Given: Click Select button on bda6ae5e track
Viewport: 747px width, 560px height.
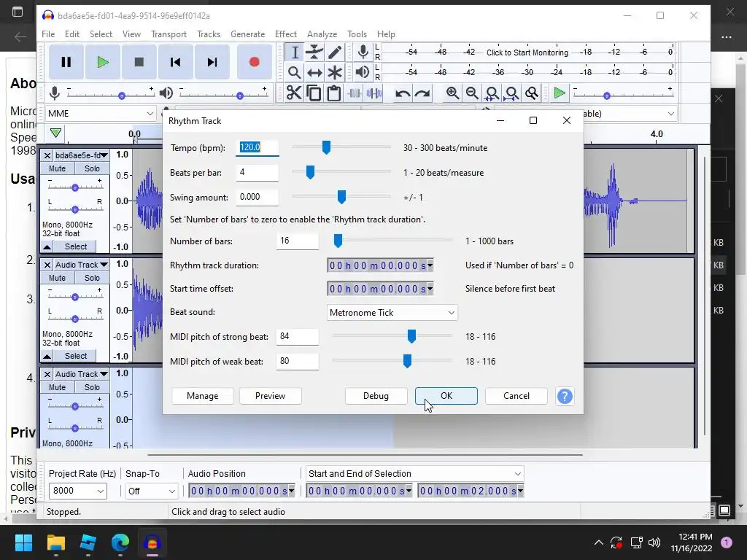Looking at the screenshot, I should tap(76, 246).
